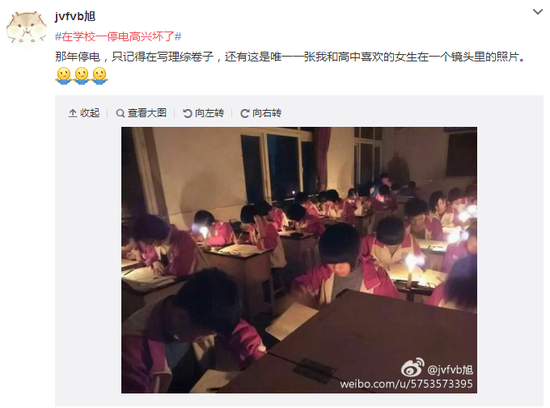
Task: Click the @jvfvb旭 watermark text on photo
Action: coord(450,370)
